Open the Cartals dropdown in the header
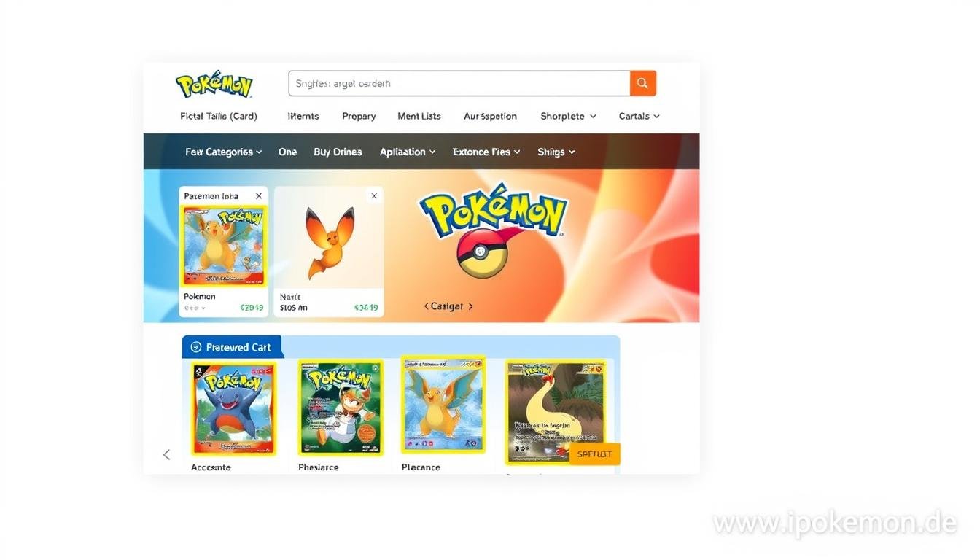The image size is (980, 560). [x=638, y=116]
